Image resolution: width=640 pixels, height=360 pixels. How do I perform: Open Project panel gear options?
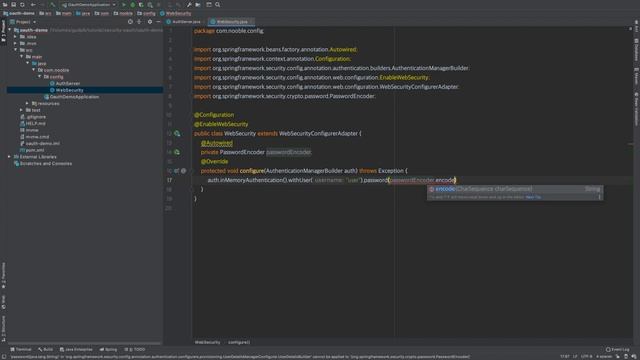150,22
